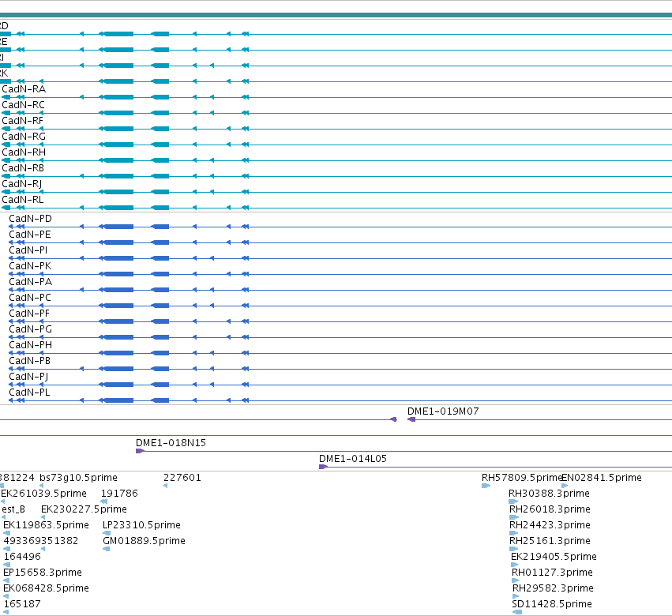This screenshot has height=616, width=672.
Task: Click the arrow glyph under 227601
Action: (x=165, y=486)
